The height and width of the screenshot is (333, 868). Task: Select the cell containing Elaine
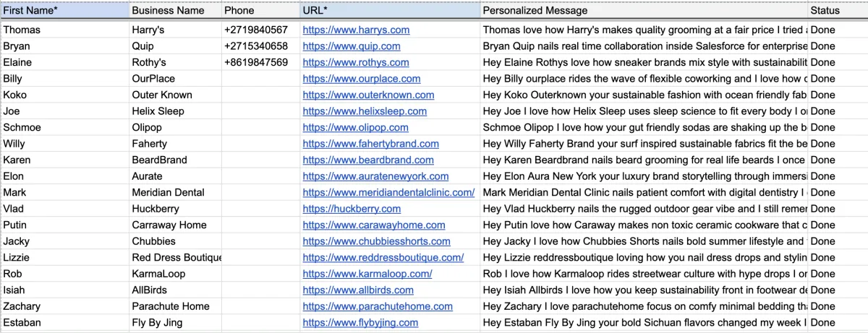click(64, 62)
